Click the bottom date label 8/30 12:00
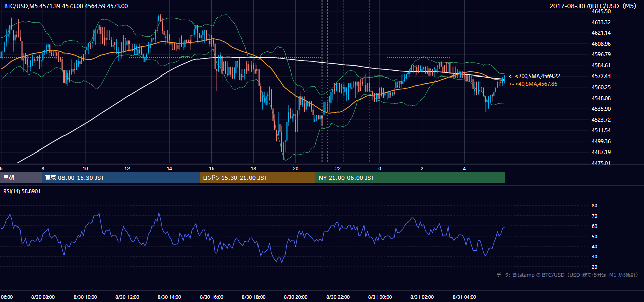 click(x=127, y=297)
